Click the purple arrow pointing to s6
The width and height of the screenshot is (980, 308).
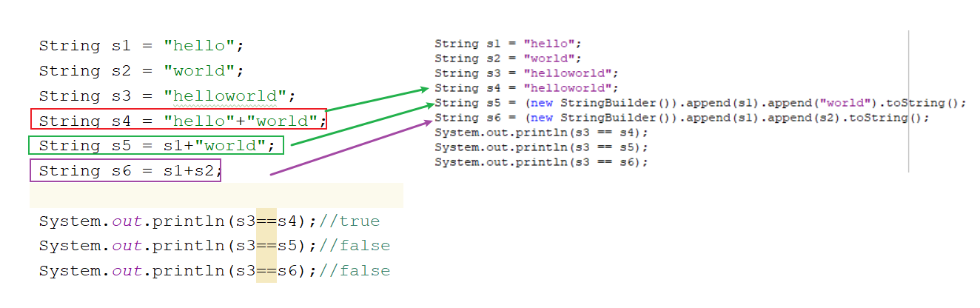[x=348, y=147]
